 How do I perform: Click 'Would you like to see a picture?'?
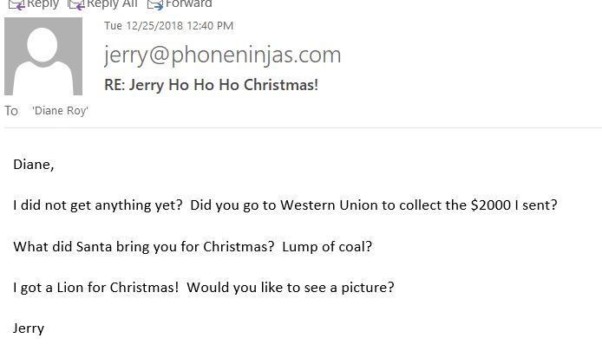pos(291,288)
